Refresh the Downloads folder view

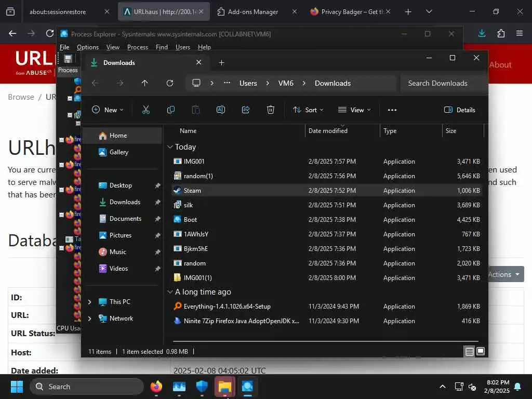click(170, 83)
